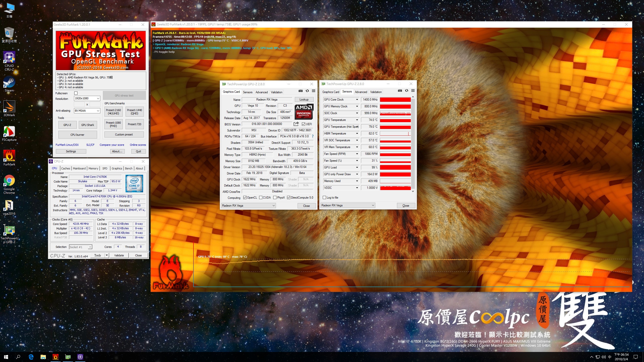Screen dimensions: 644x362
Task: Open the CPU-Z Tools dropdown arrow
Action: [107, 255]
